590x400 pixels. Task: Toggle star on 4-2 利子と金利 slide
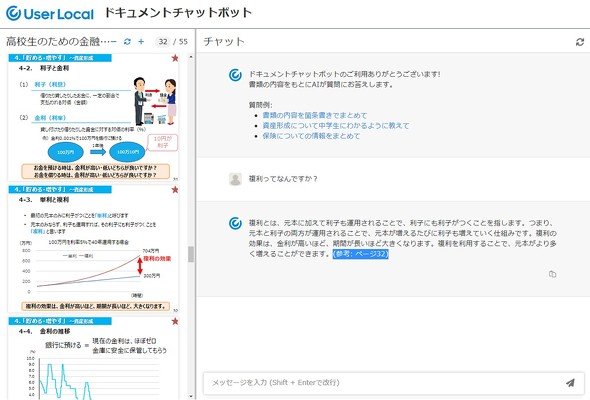[x=175, y=58]
